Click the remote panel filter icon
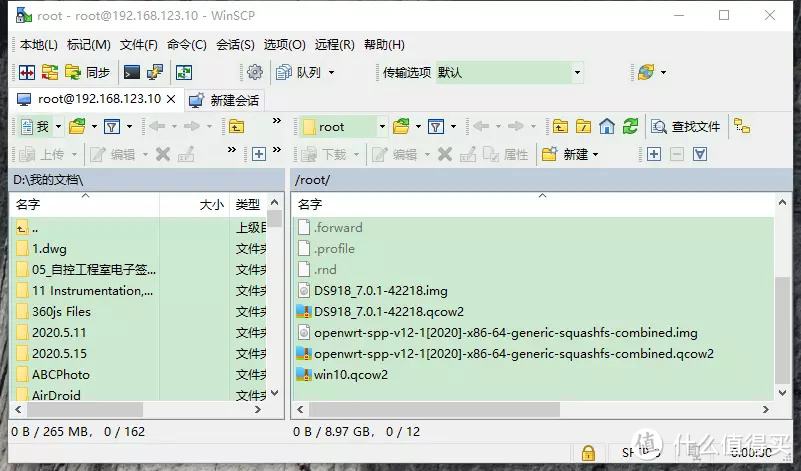 [x=436, y=127]
